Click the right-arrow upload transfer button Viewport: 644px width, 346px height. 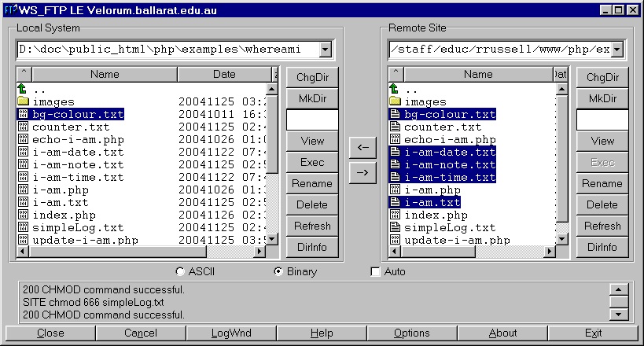click(362, 172)
